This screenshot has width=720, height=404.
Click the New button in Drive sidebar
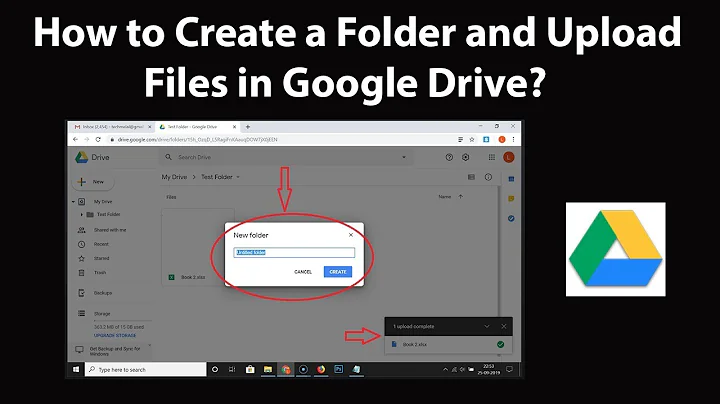tap(93, 182)
